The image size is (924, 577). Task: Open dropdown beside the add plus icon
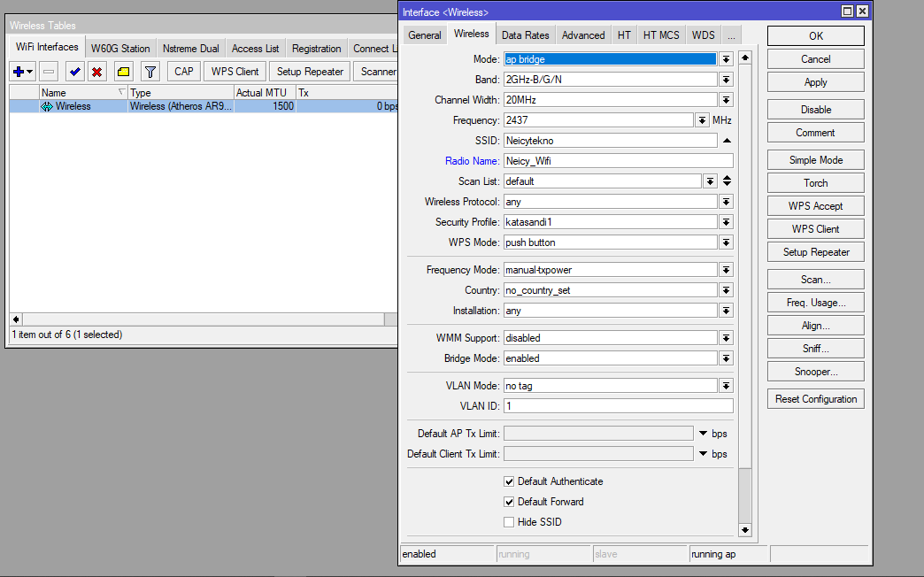tap(30, 72)
